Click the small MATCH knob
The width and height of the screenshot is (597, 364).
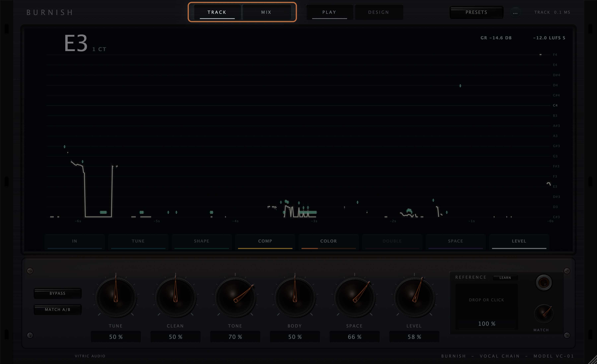(x=544, y=314)
